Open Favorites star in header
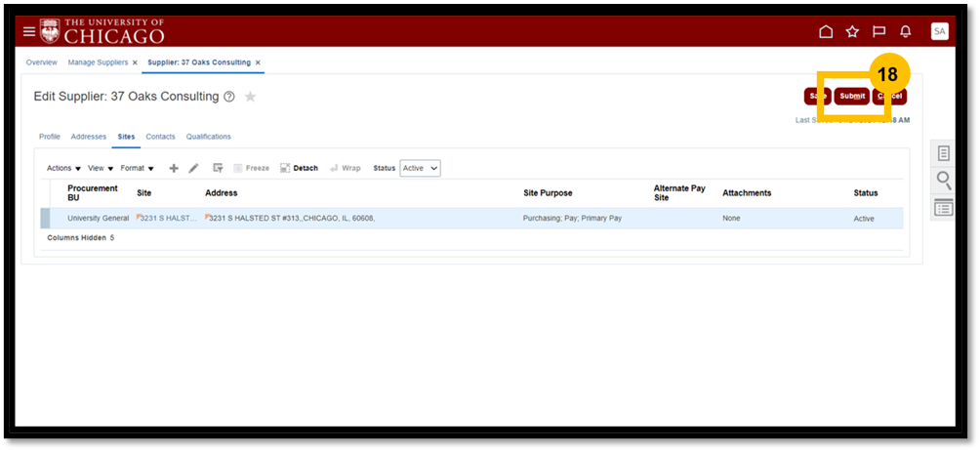980x450 pixels. click(852, 32)
